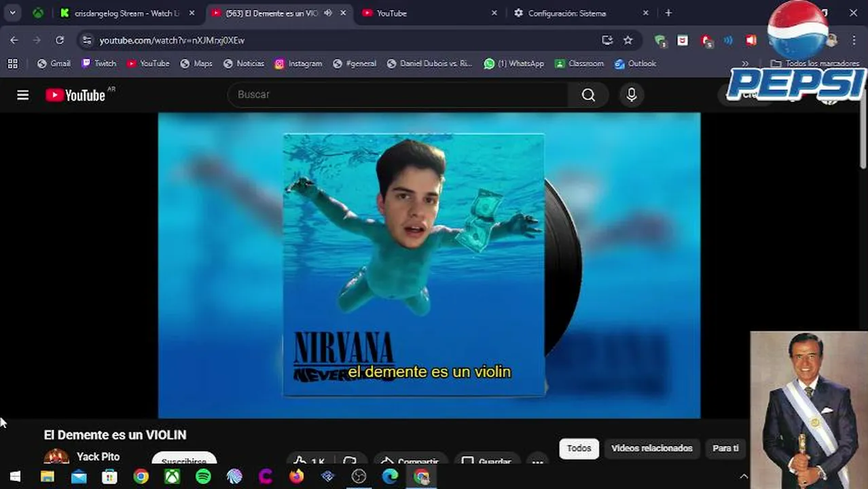Switch to the crisdangelog Stream tab

[127, 13]
